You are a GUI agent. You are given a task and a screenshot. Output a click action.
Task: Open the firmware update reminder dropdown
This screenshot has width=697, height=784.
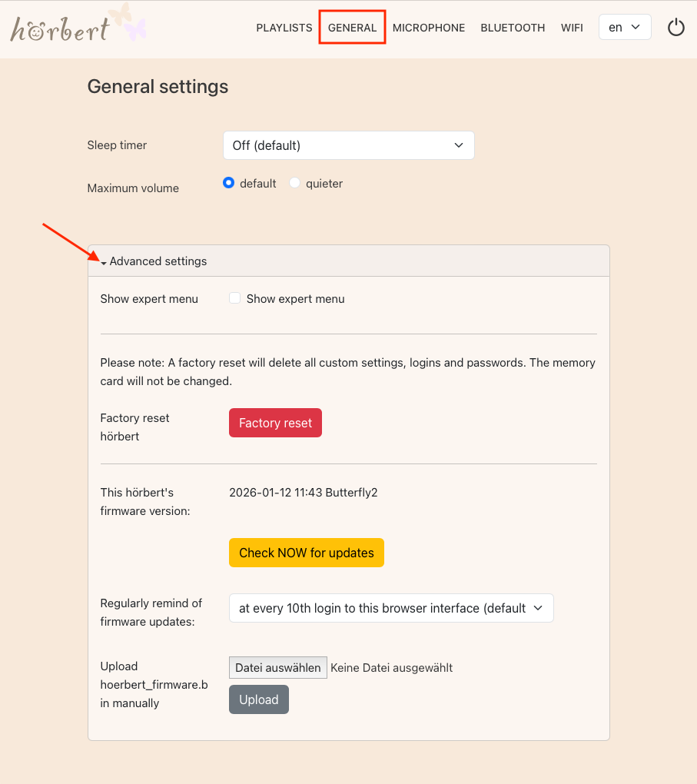point(390,608)
